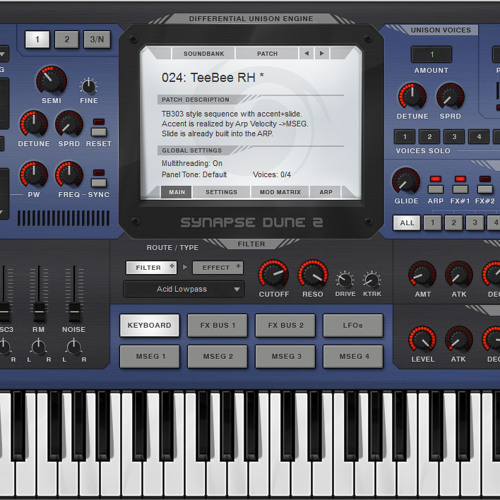Adjust the NOISE level fader
500x500 pixels.
(x=74, y=312)
